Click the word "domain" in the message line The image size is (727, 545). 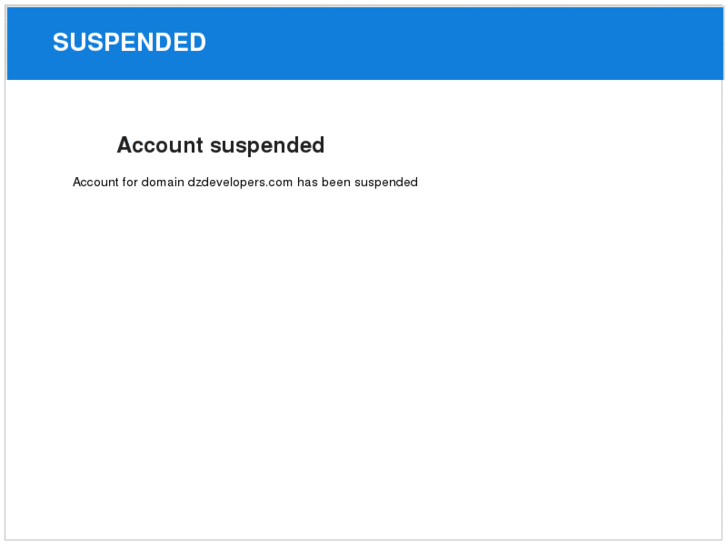pyautogui.click(x=162, y=182)
